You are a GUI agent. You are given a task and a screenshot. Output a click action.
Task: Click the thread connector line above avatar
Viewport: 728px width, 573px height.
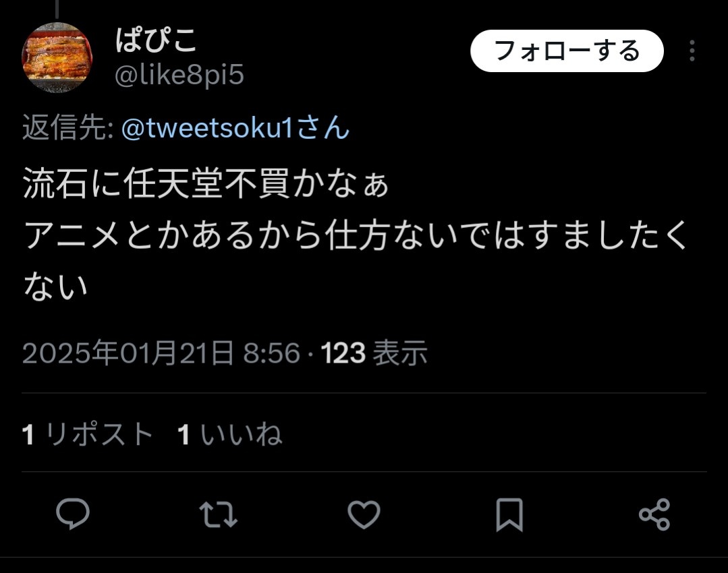pyautogui.click(x=57, y=9)
